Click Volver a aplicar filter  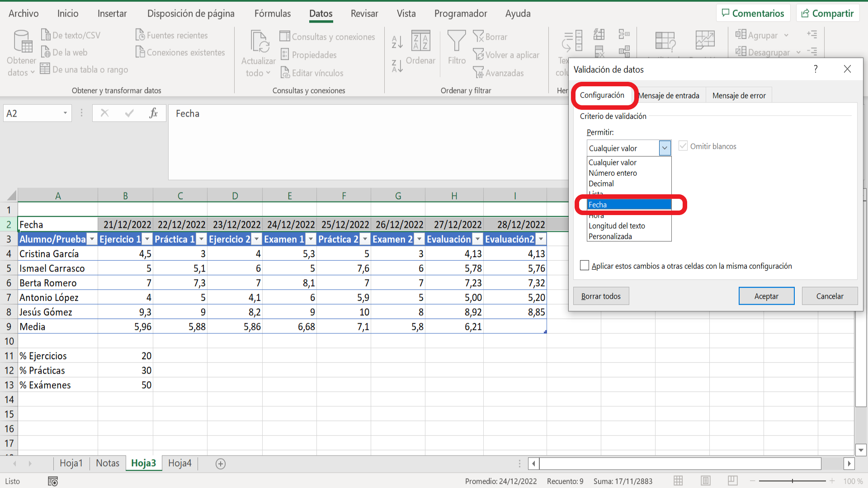[506, 55]
